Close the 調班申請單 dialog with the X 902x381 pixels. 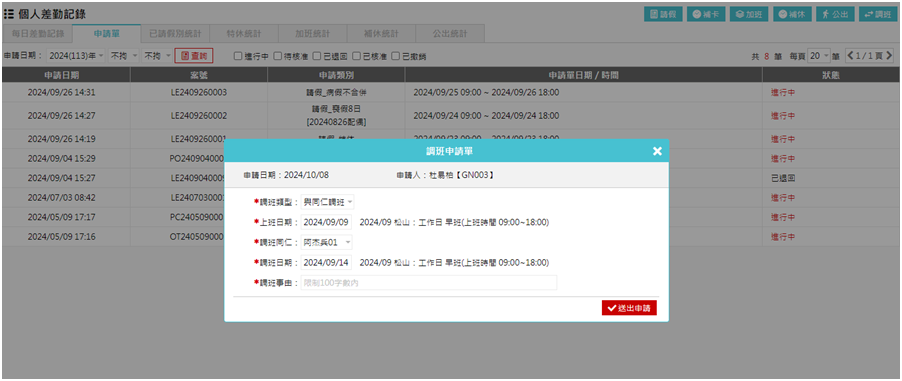(658, 151)
